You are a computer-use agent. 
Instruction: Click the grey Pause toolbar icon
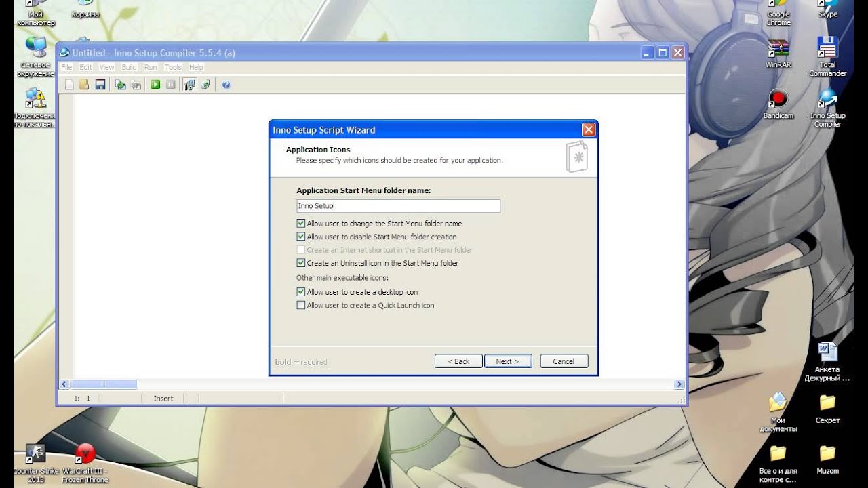click(171, 85)
